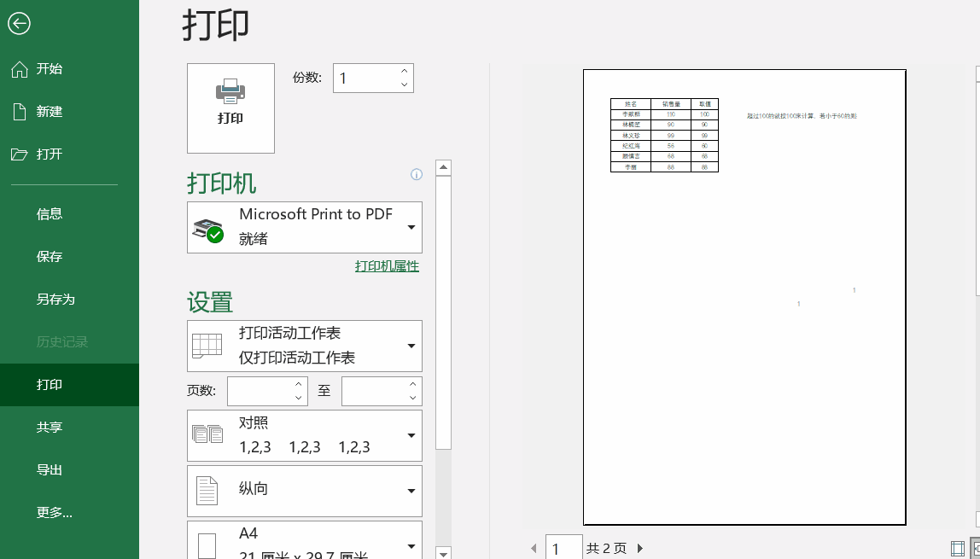This screenshot has height=559, width=980.
Task: Click the current page number box
Action: (563, 548)
